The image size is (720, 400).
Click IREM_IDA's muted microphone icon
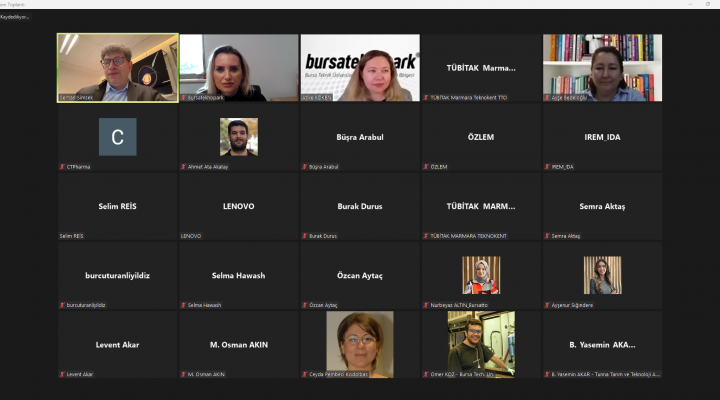pos(547,167)
